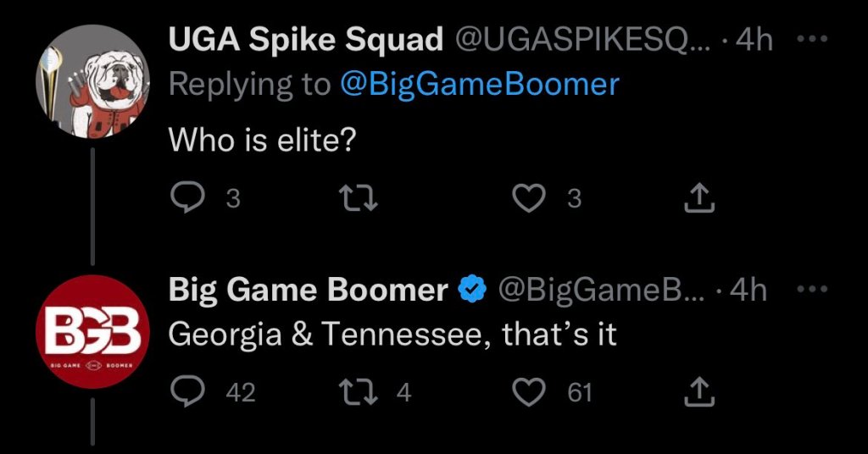Click the UGA Spike Squad display name
Viewport: 868px width, 454px height.
tap(306, 39)
